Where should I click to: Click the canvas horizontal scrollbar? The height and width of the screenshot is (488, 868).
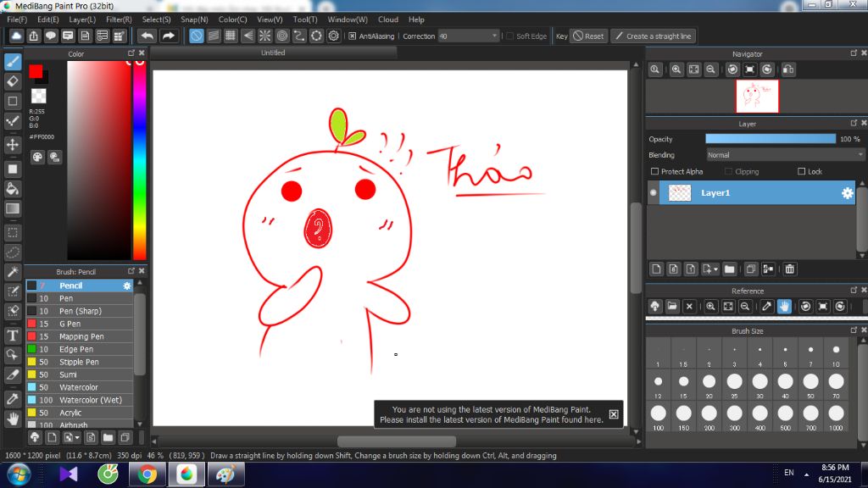click(397, 441)
